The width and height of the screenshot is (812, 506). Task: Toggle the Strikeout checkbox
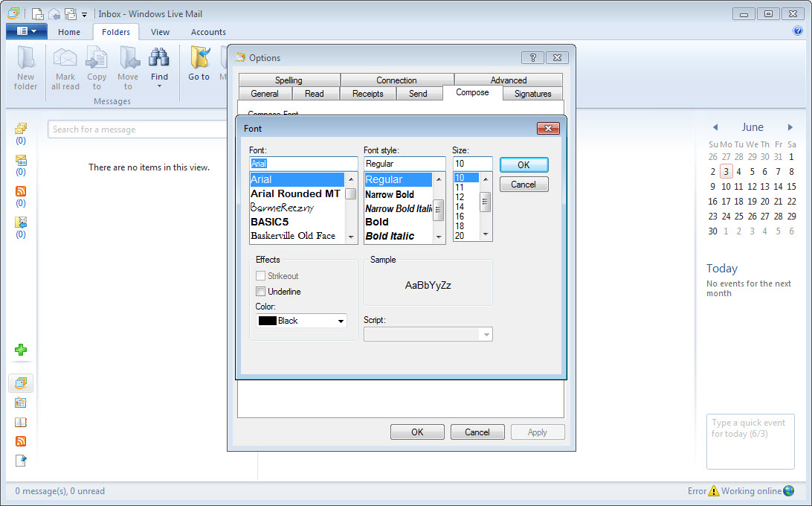tap(261, 276)
